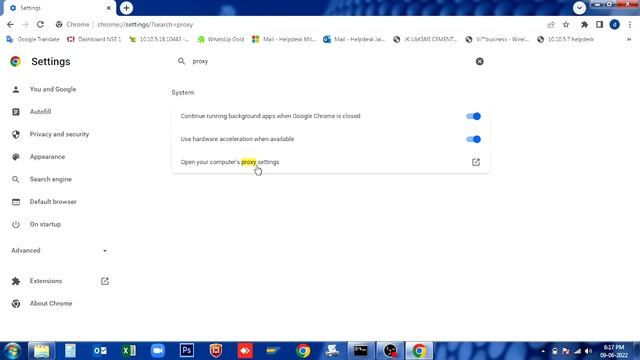
Task: Open Mail - Helpdesk Microsoft bookmark
Action: point(284,40)
